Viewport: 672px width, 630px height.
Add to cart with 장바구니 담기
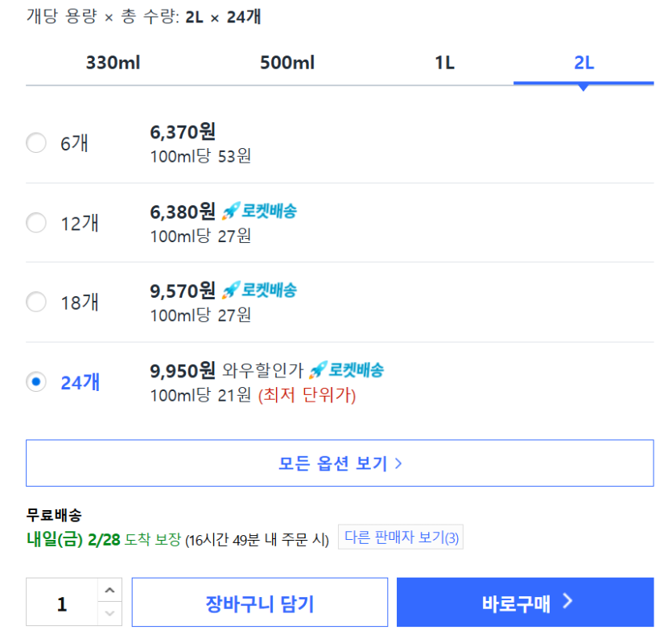pos(260,603)
